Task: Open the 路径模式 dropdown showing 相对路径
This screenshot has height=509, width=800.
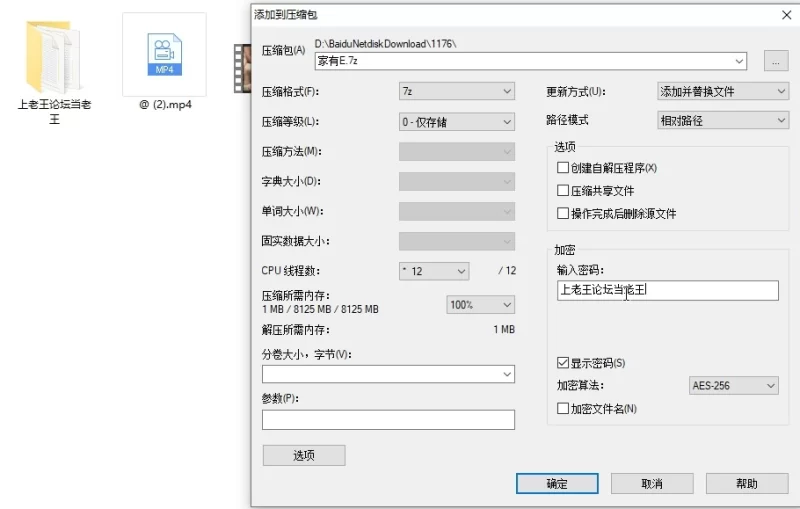Action: [x=723, y=121]
